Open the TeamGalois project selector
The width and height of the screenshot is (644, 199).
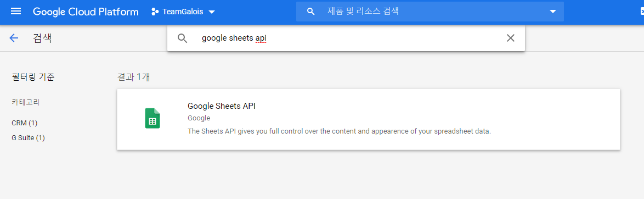click(183, 12)
